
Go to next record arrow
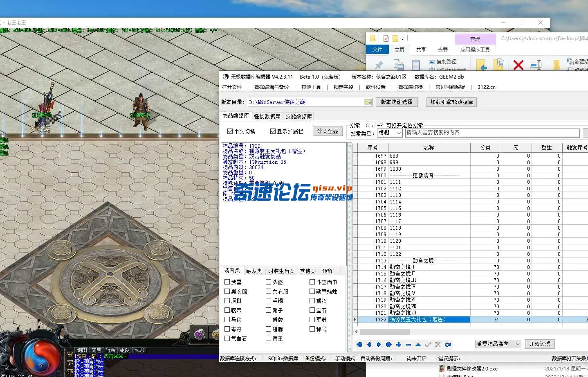(x=379, y=344)
